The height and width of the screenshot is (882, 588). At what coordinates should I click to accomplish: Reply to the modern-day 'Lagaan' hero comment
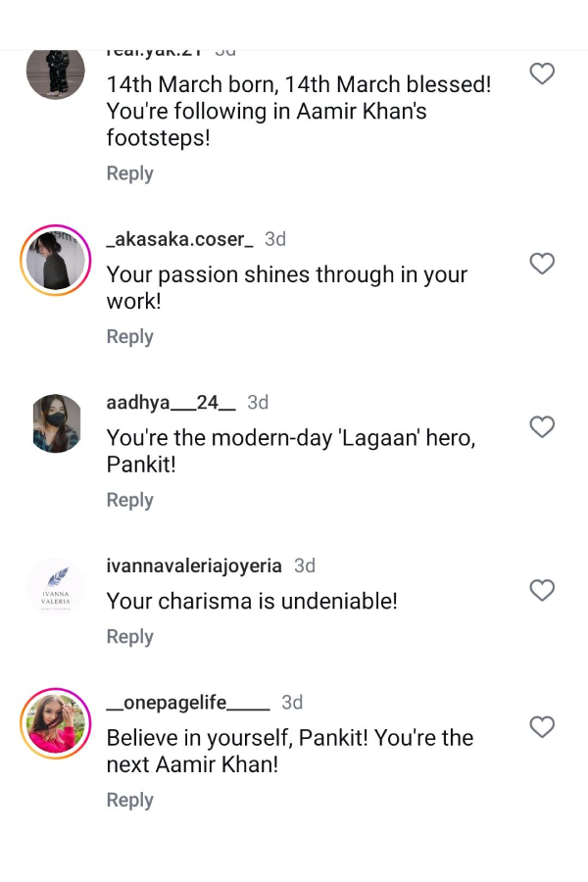[129, 500]
